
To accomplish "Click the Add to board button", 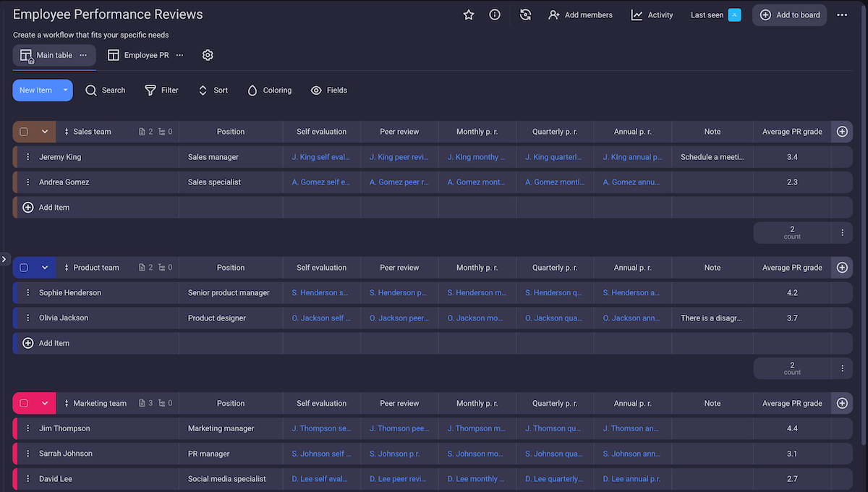I will click(790, 15).
